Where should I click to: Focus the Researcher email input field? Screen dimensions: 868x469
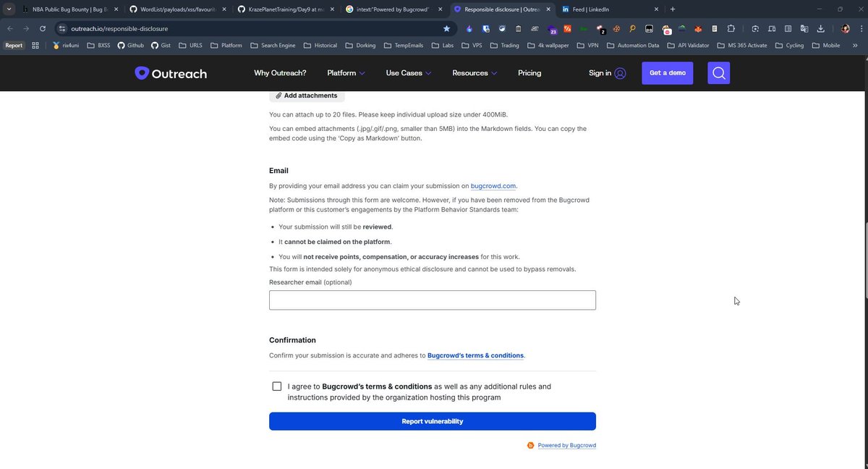tap(433, 300)
